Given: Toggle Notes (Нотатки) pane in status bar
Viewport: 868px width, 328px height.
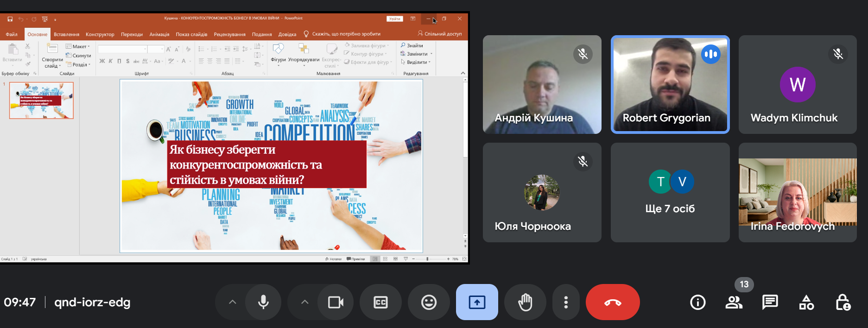Looking at the screenshot, I should [x=333, y=259].
